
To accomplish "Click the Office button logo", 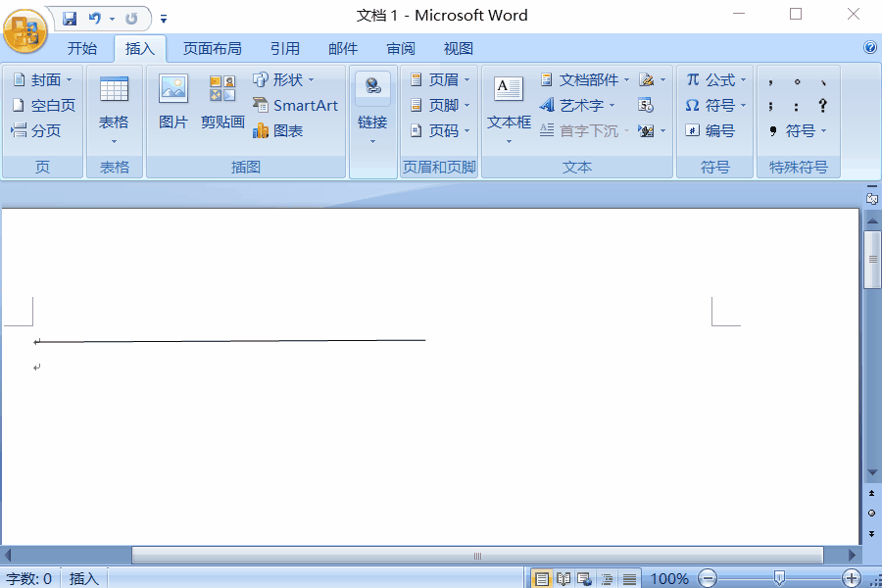I will click(x=25, y=31).
